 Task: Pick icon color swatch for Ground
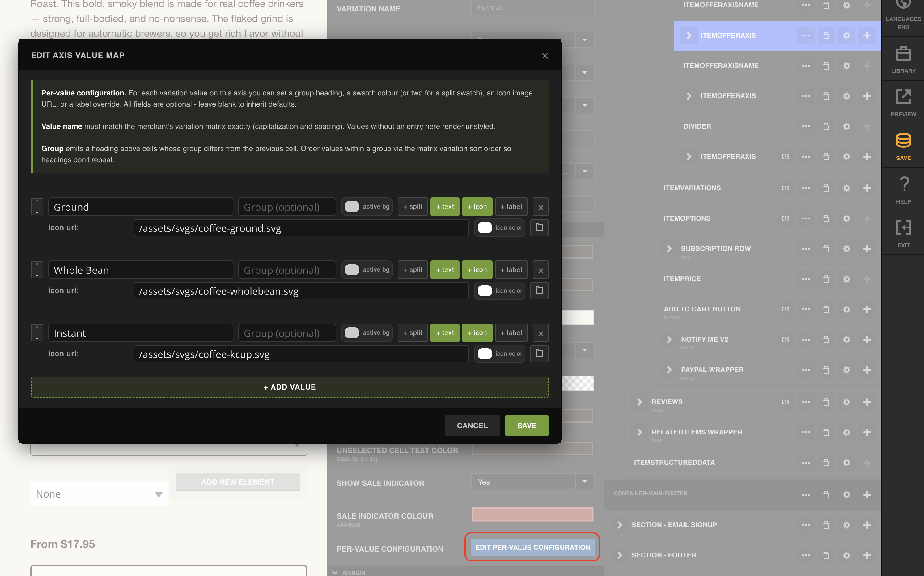click(485, 227)
